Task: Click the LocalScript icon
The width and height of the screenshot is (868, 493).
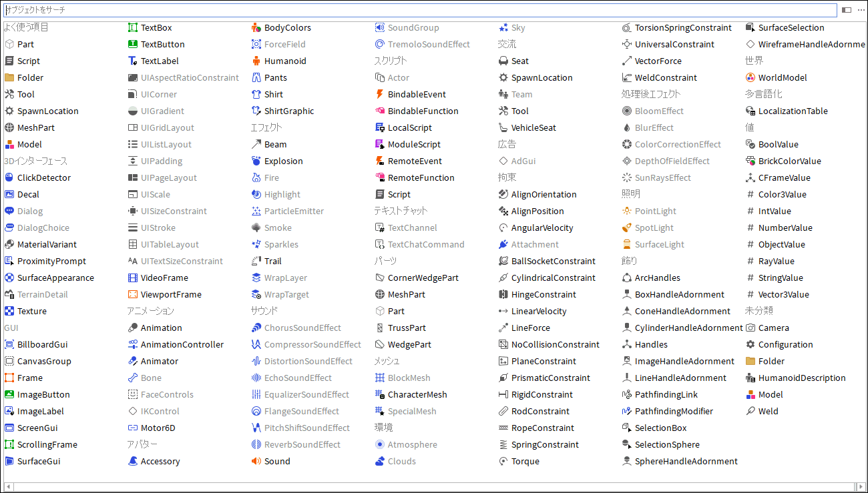Action: point(380,127)
